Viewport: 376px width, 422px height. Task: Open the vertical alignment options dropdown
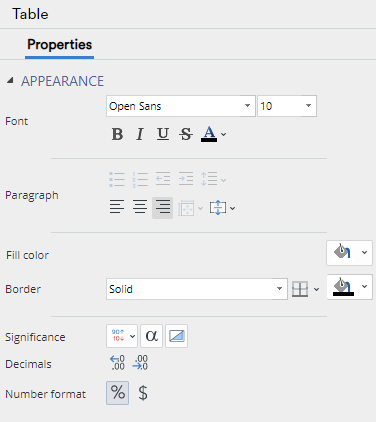tap(222, 208)
